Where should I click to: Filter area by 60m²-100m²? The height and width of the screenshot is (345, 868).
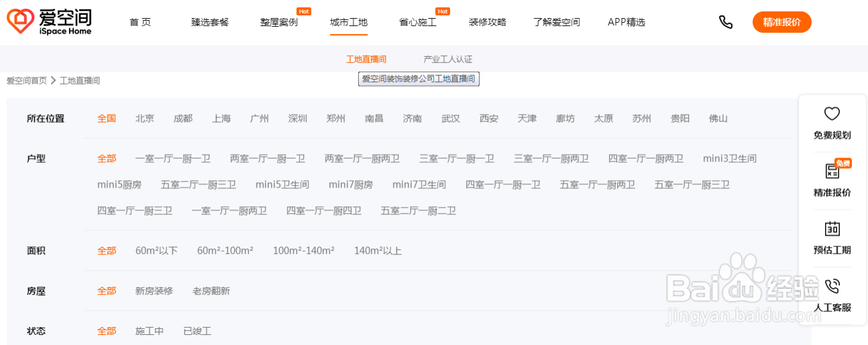[225, 251]
